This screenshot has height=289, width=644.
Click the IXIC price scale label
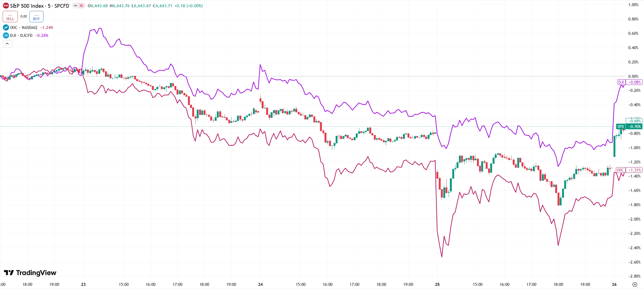coord(620,170)
